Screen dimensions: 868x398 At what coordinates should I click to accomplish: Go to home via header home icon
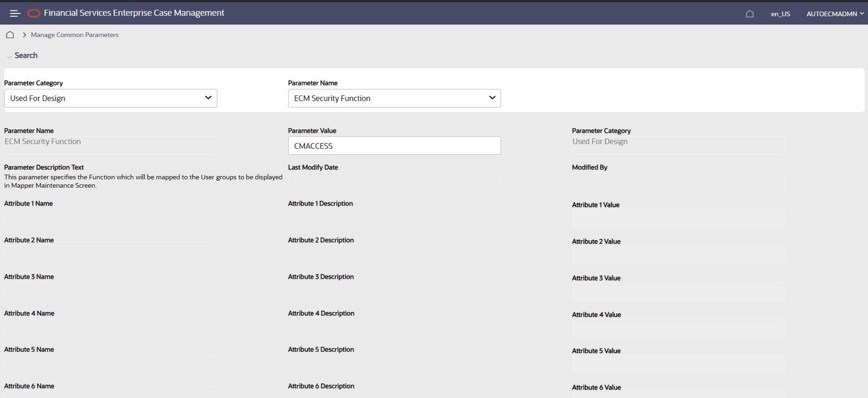[750, 14]
